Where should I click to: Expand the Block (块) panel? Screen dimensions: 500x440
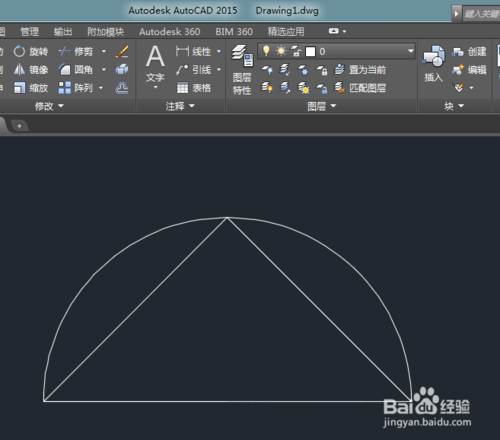(x=454, y=106)
